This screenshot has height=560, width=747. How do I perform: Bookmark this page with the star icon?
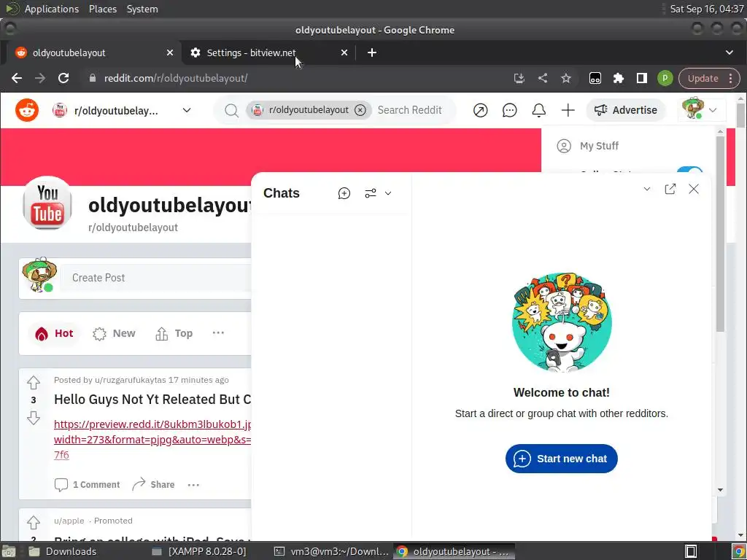click(565, 78)
